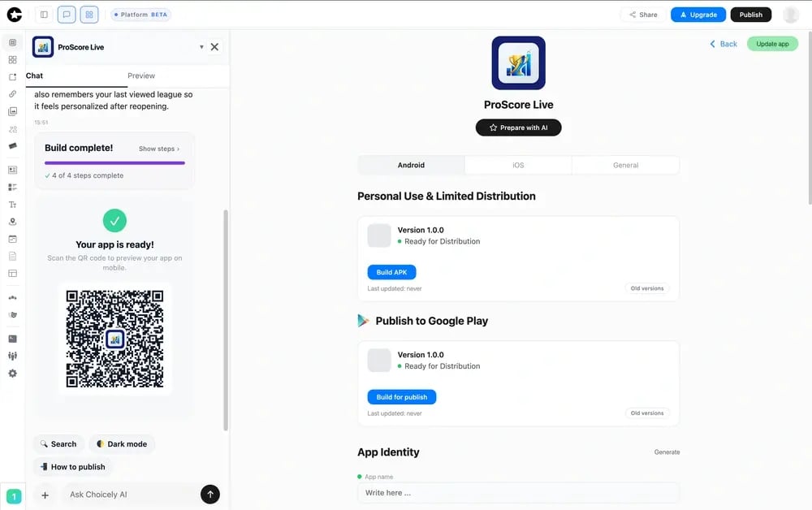Click the Build for publish button
The image size is (812, 510).
[x=402, y=397]
